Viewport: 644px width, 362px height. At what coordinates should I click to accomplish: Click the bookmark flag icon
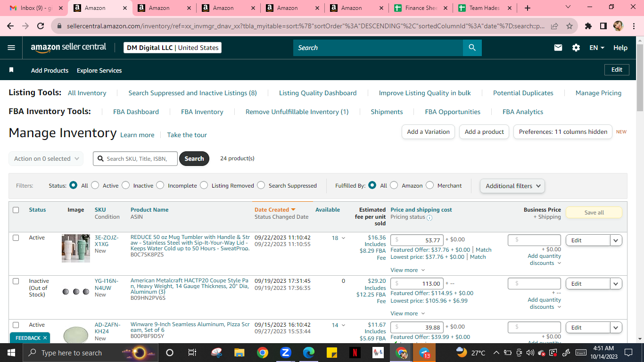tap(11, 70)
